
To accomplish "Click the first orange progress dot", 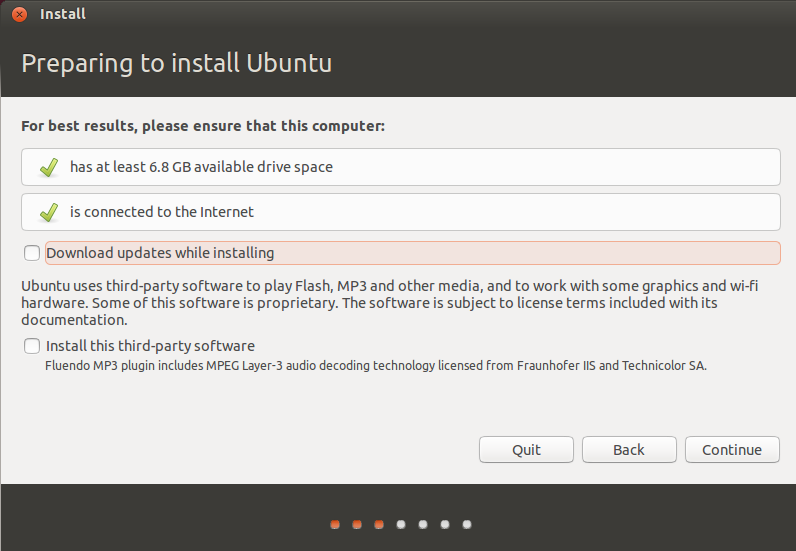I will [x=335, y=523].
